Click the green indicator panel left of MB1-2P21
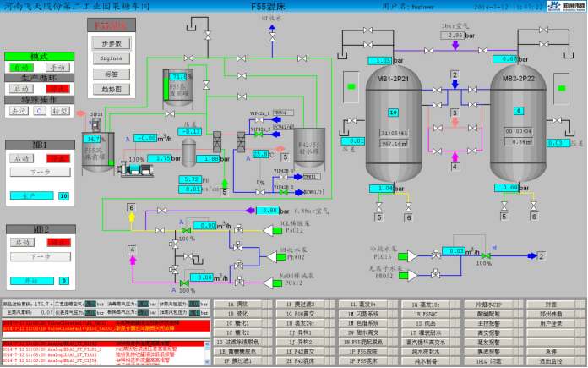This screenshot has width=588, height=368. [x=351, y=87]
